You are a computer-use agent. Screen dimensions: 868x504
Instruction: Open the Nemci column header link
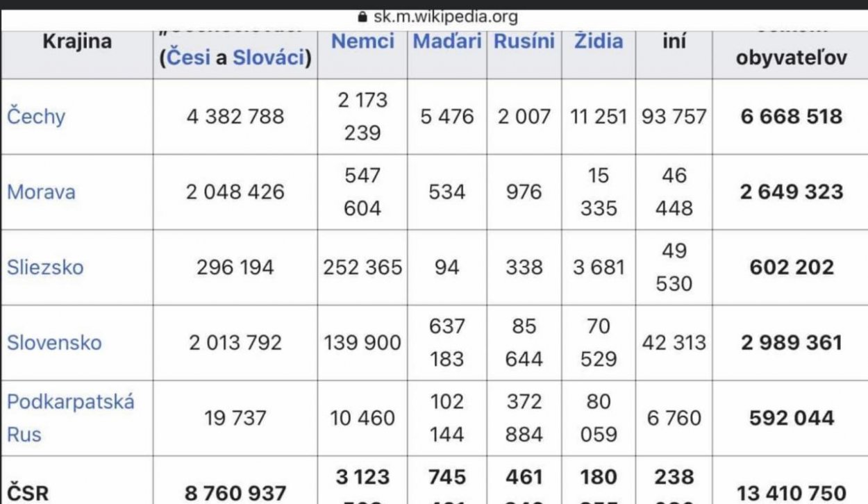point(362,42)
